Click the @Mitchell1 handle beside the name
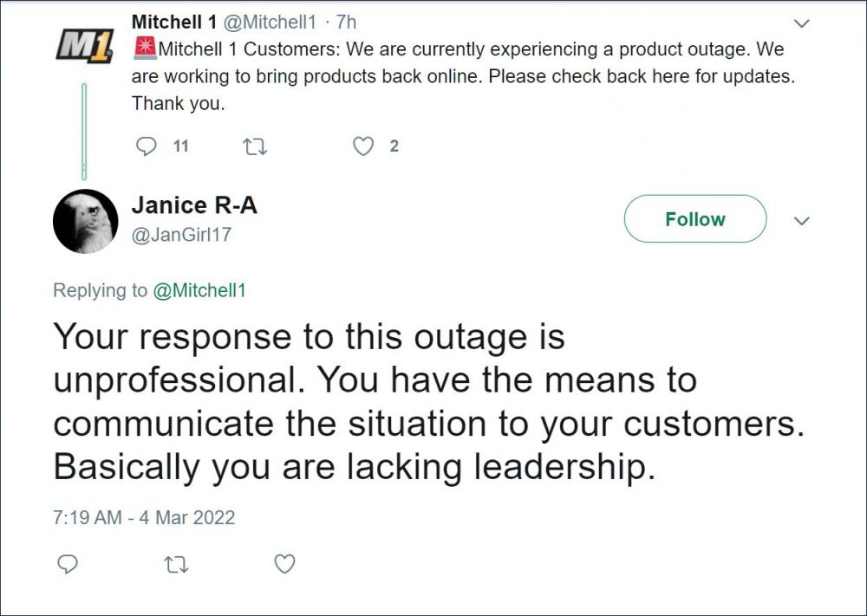867x616 pixels. click(270, 23)
